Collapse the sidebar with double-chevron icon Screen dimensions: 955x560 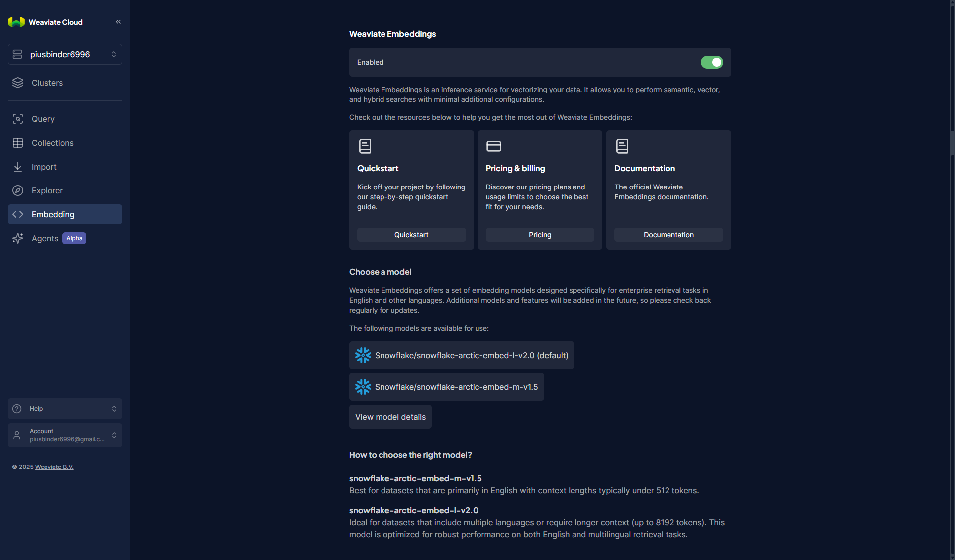[x=118, y=22]
